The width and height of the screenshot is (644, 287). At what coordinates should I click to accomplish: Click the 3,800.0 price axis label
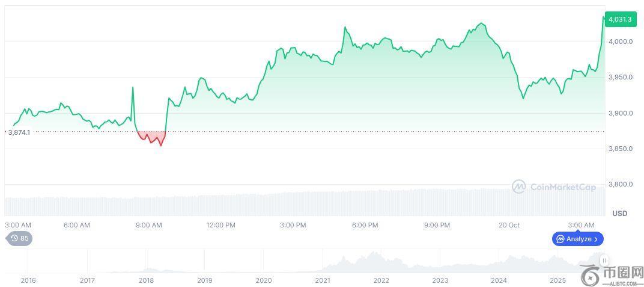pos(621,184)
